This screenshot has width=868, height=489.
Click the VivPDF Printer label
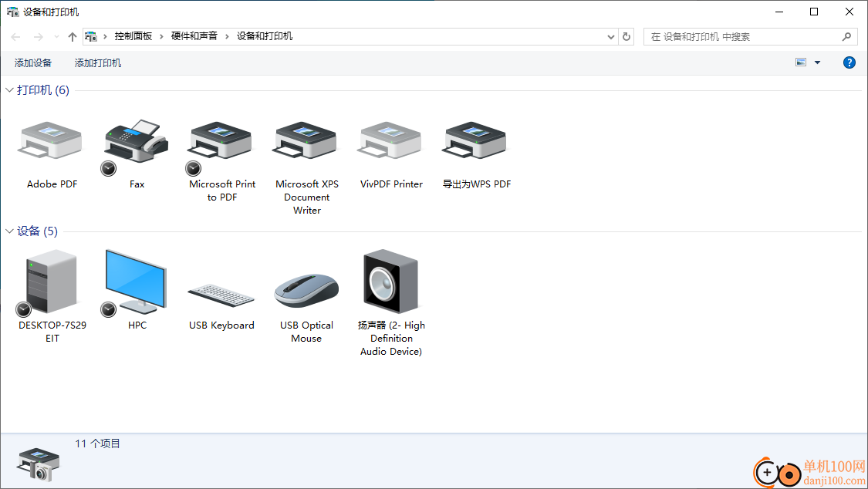tap(391, 184)
